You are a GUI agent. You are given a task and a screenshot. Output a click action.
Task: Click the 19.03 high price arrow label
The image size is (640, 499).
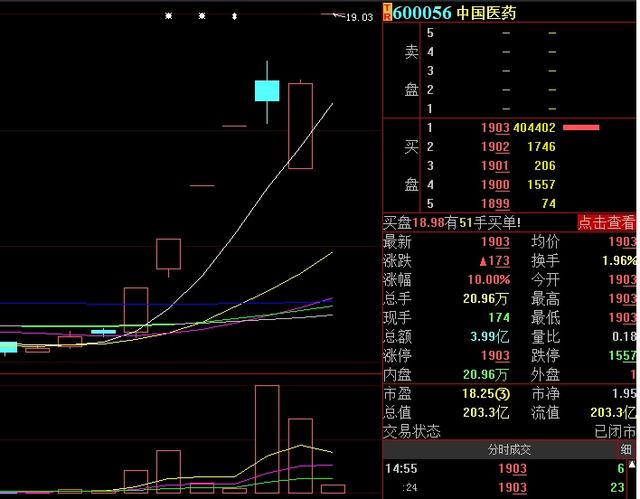point(358,17)
